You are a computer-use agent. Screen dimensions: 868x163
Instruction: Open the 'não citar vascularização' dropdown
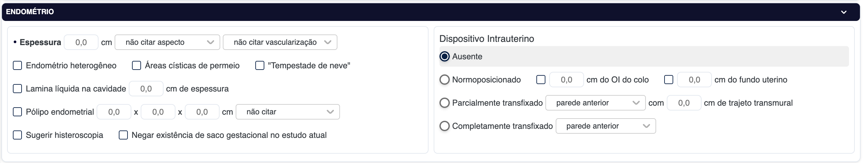coord(280,42)
